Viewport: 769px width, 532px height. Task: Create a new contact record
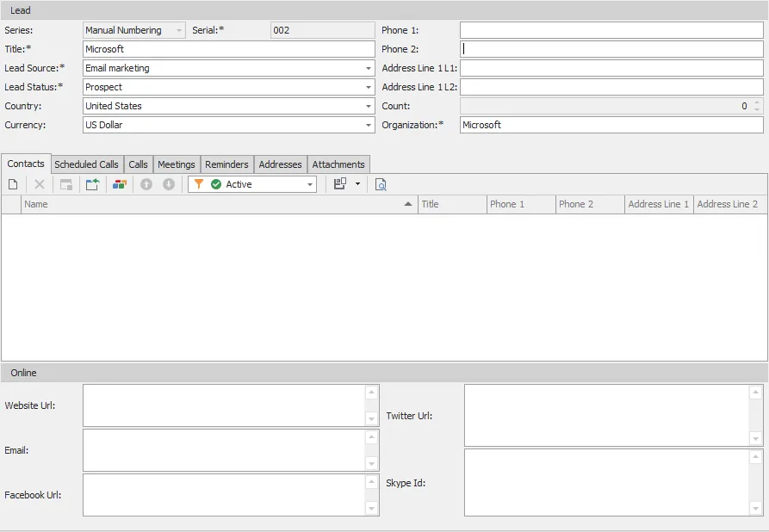point(13,183)
